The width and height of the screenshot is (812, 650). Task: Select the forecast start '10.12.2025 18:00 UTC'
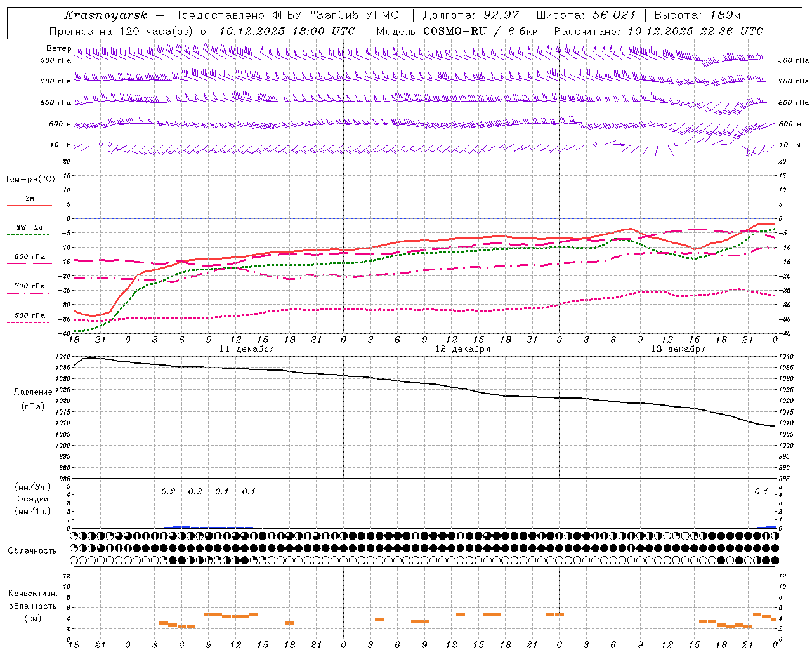tap(287, 31)
